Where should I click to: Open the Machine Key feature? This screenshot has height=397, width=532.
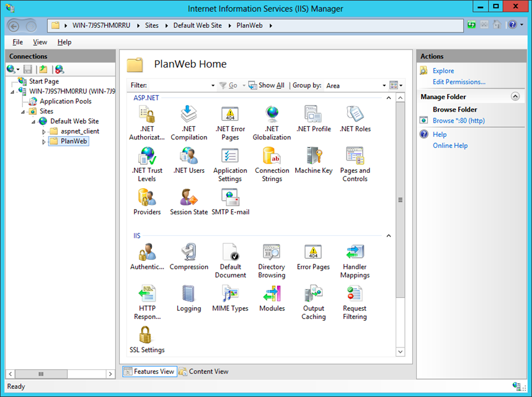(314, 160)
